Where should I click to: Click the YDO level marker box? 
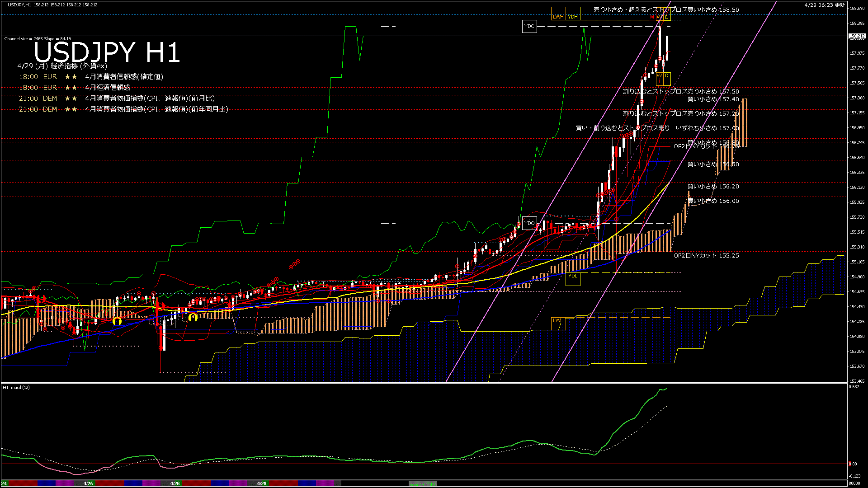coord(529,223)
